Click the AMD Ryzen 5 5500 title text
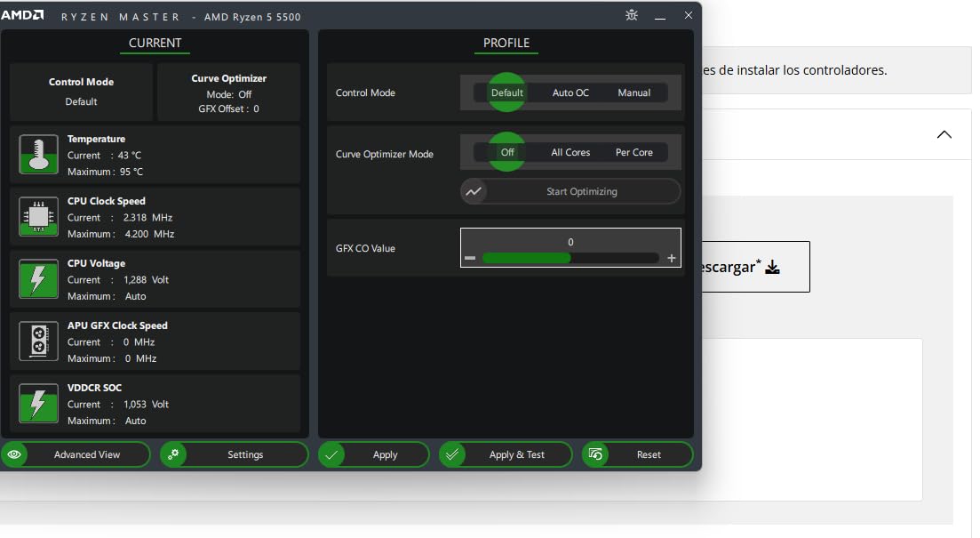Screen dimensions: 980x538 coord(252,17)
